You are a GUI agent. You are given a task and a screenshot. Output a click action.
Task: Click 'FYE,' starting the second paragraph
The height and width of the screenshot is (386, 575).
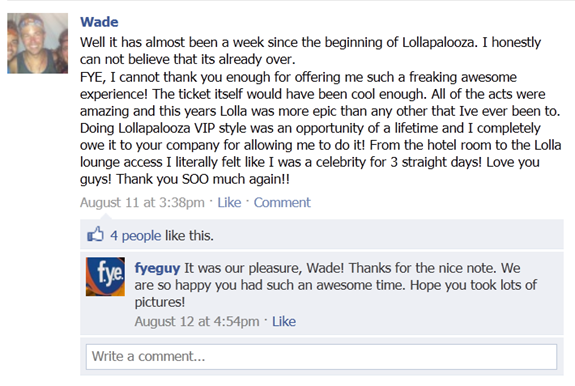pyautogui.click(x=93, y=77)
